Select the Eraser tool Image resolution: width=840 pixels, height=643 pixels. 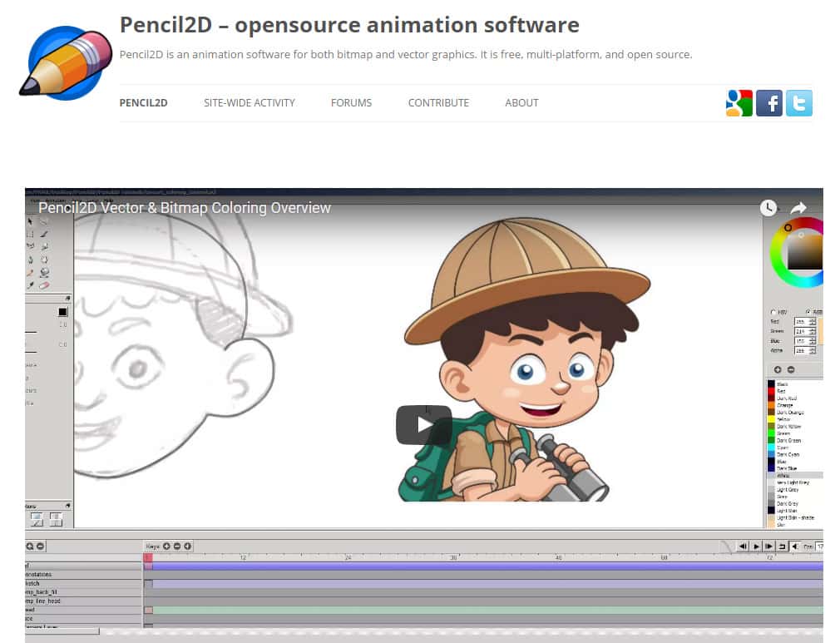click(x=43, y=284)
